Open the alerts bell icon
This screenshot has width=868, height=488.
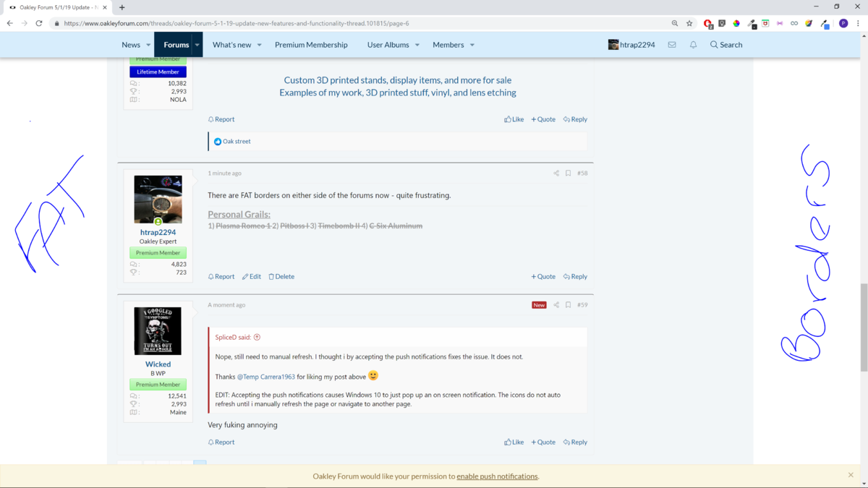(x=693, y=45)
